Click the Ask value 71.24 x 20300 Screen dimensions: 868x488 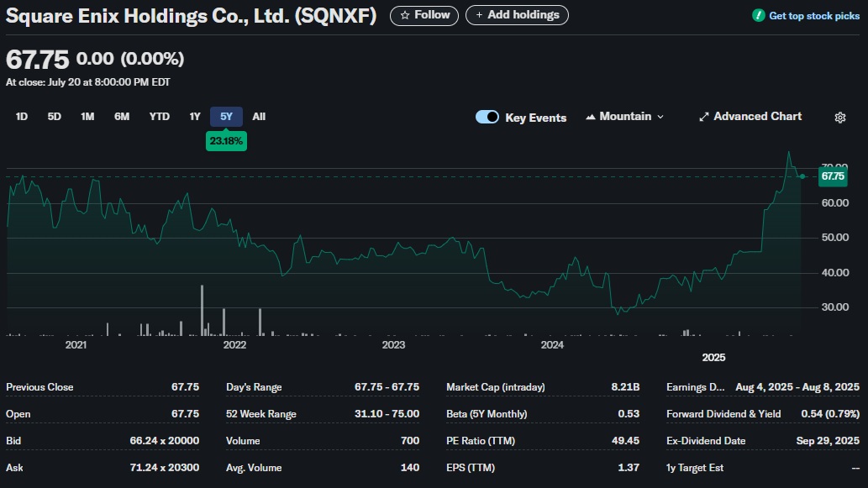165,468
